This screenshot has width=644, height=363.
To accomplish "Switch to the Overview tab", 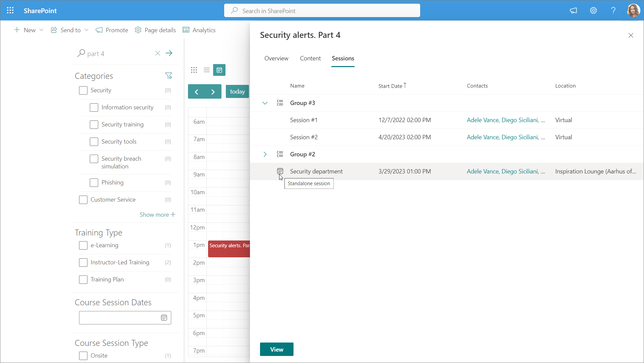I will click(x=276, y=58).
